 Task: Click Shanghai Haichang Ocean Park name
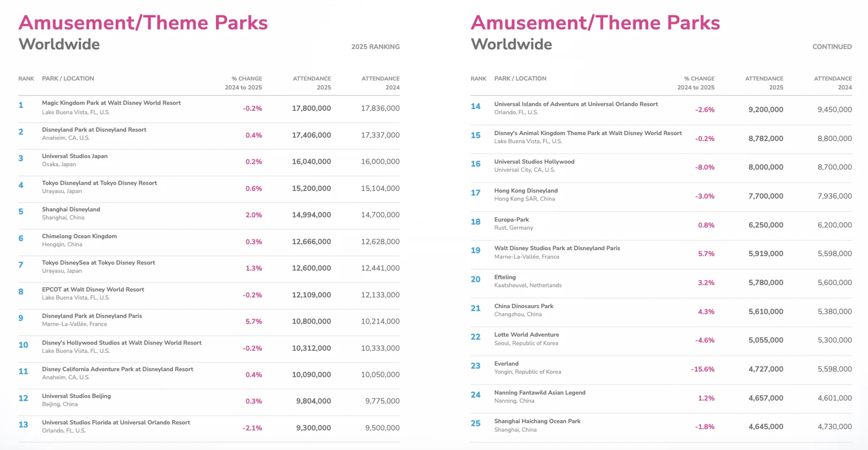[537, 421]
